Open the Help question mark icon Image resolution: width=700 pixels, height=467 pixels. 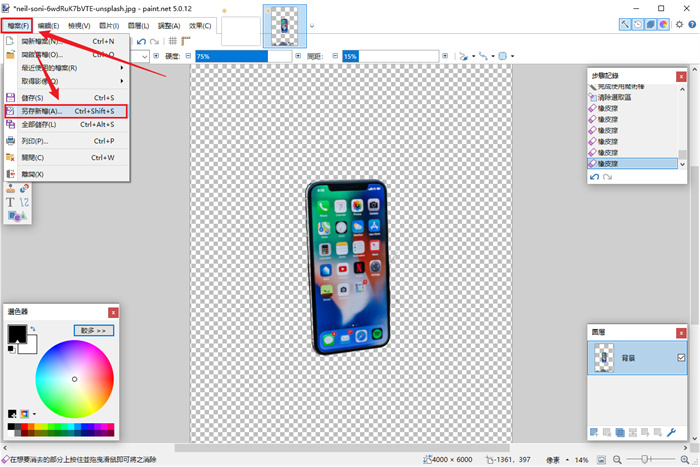pos(691,24)
